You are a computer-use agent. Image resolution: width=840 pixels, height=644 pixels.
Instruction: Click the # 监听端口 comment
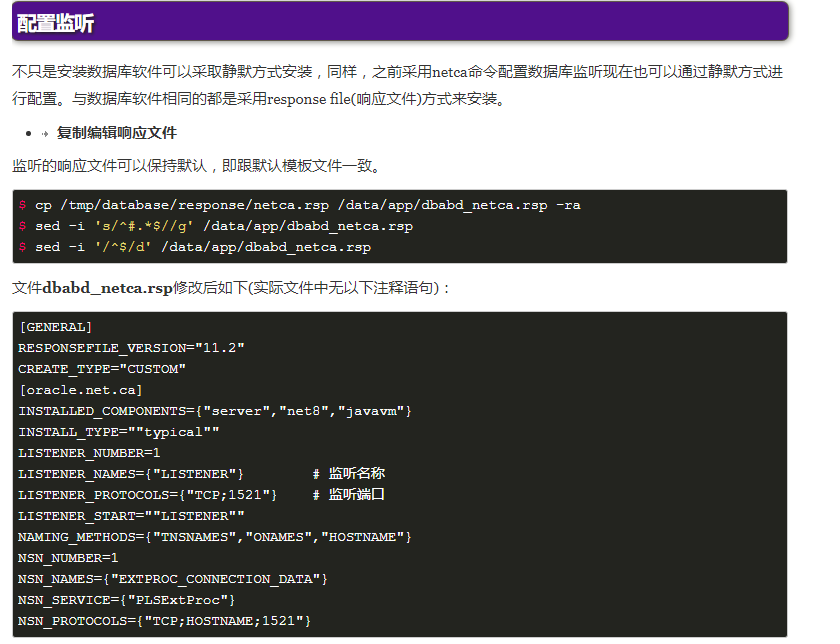pos(349,495)
